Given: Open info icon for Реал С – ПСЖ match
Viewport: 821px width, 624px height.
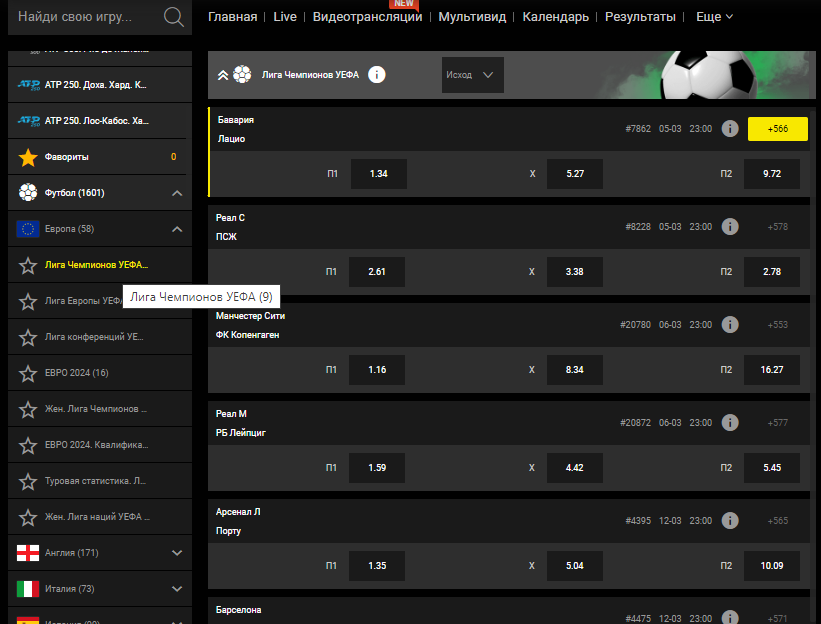Looking at the screenshot, I should tap(730, 227).
